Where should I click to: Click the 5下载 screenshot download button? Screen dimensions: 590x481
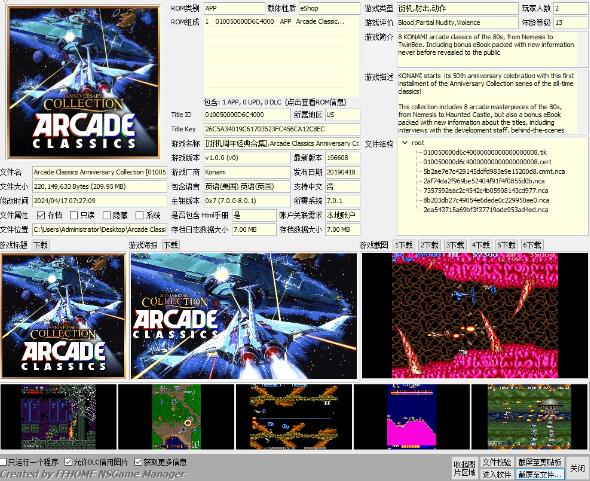click(506, 245)
